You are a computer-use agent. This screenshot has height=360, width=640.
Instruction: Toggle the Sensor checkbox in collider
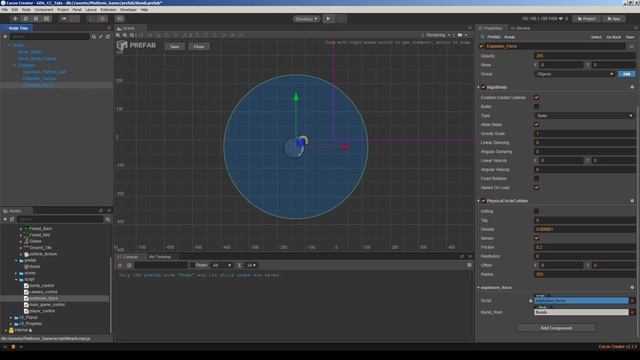(537, 238)
